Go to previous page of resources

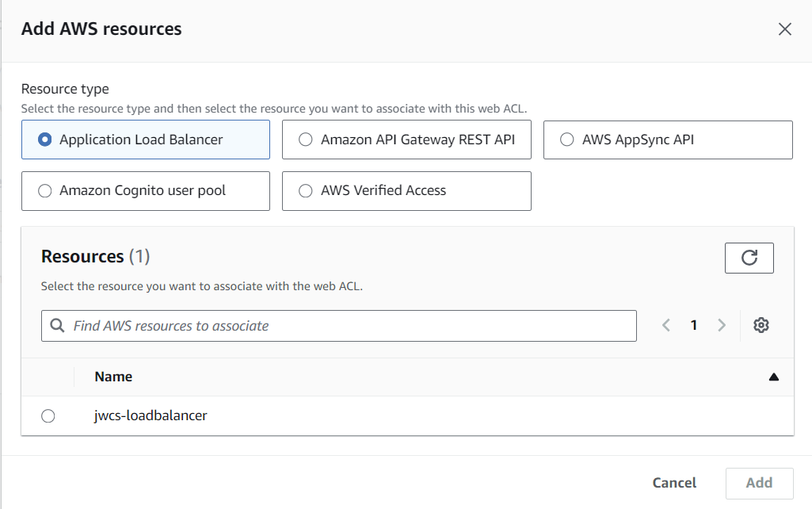tap(666, 326)
